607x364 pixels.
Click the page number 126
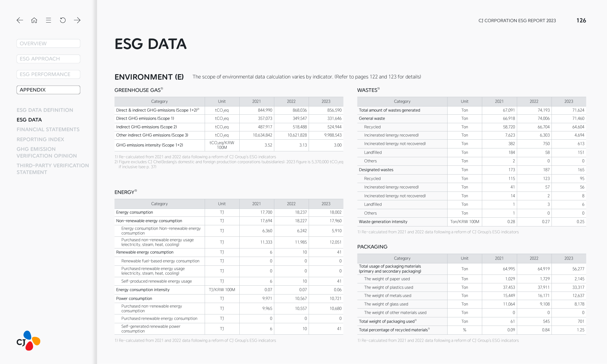(581, 21)
